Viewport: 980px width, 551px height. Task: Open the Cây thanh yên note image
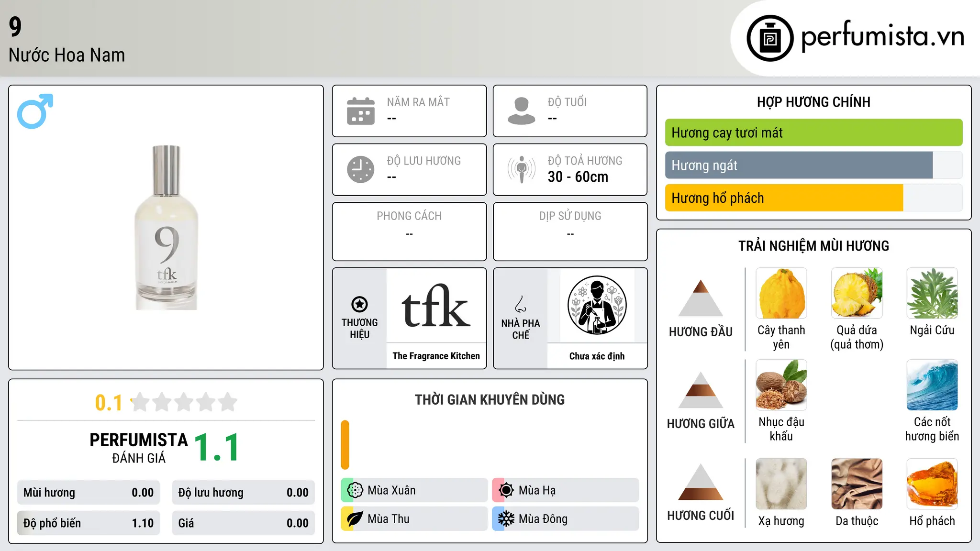[x=781, y=293]
